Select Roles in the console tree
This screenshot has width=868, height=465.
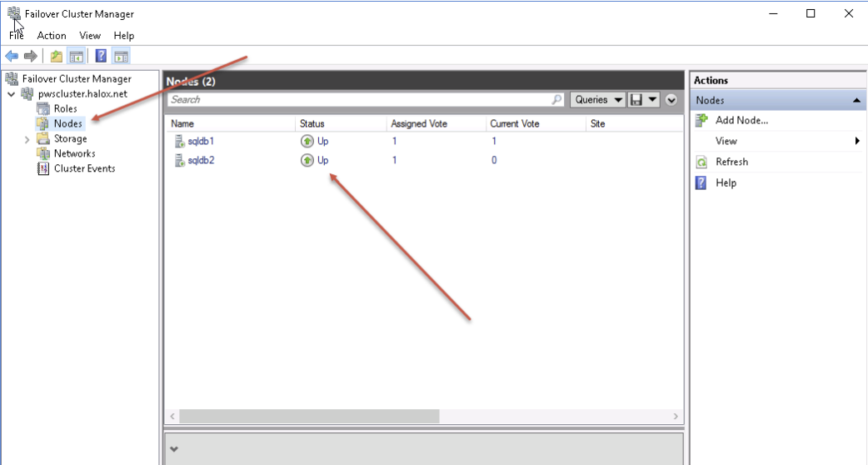[x=65, y=108]
